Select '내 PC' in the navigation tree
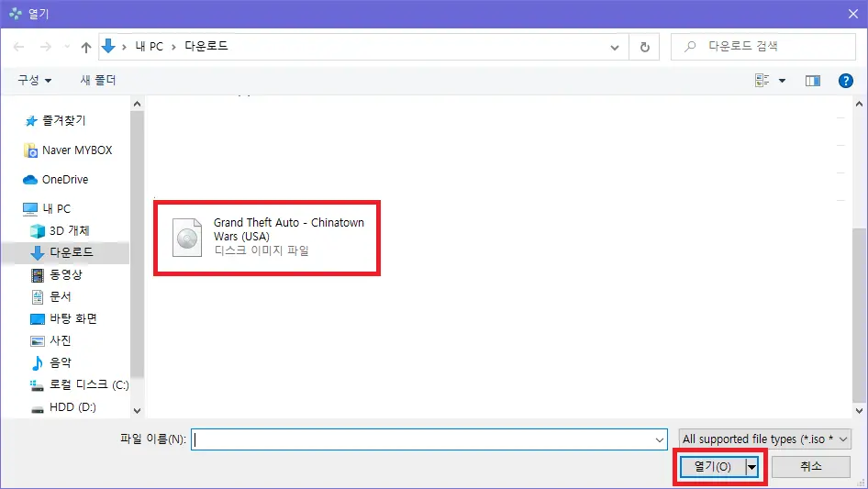This screenshot has height=489, width=868. click(x=57, y=209)
